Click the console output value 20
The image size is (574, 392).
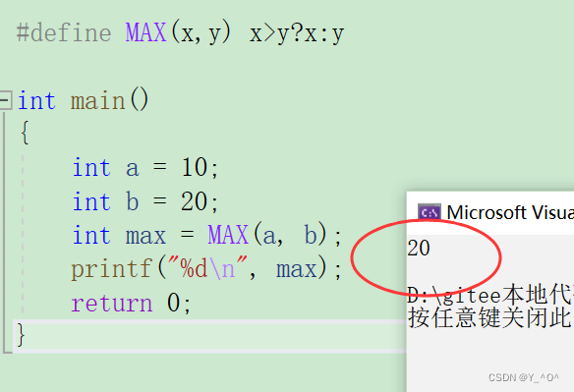419,249
